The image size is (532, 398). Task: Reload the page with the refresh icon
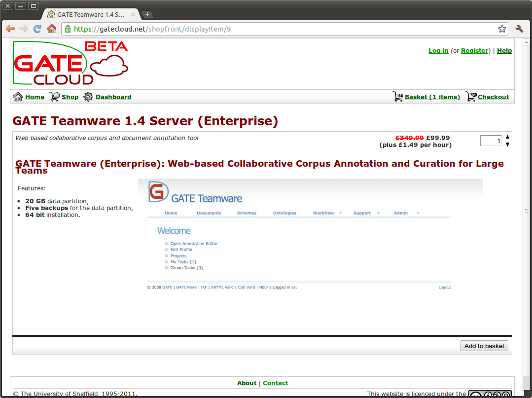point(37,29)
